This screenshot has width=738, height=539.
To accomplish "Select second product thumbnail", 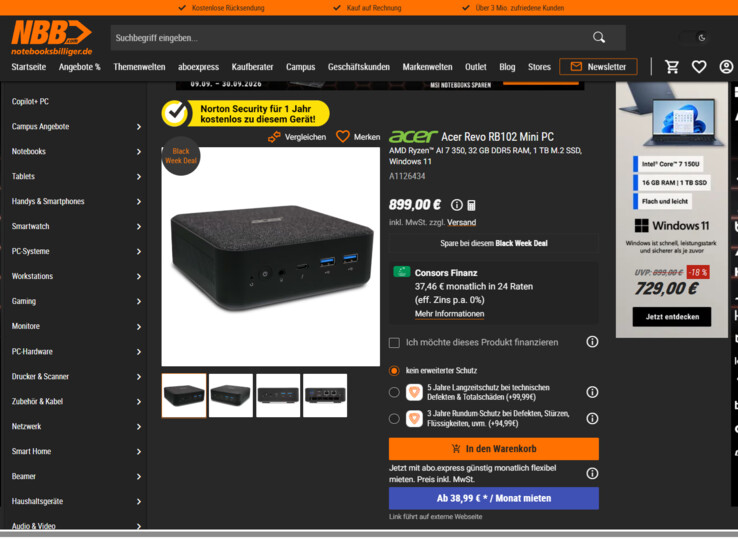I will (231, 395).
